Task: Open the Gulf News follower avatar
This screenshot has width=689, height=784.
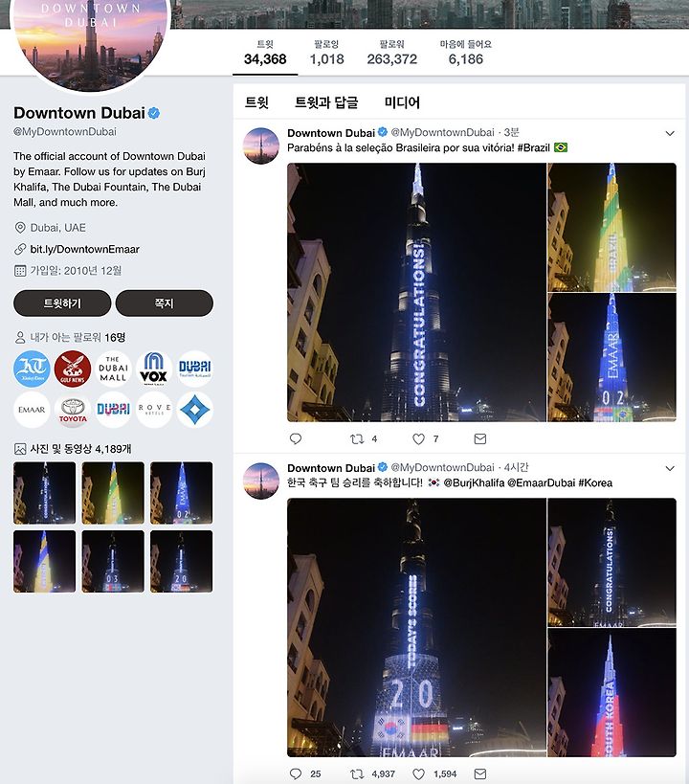Action: [73, 369]
